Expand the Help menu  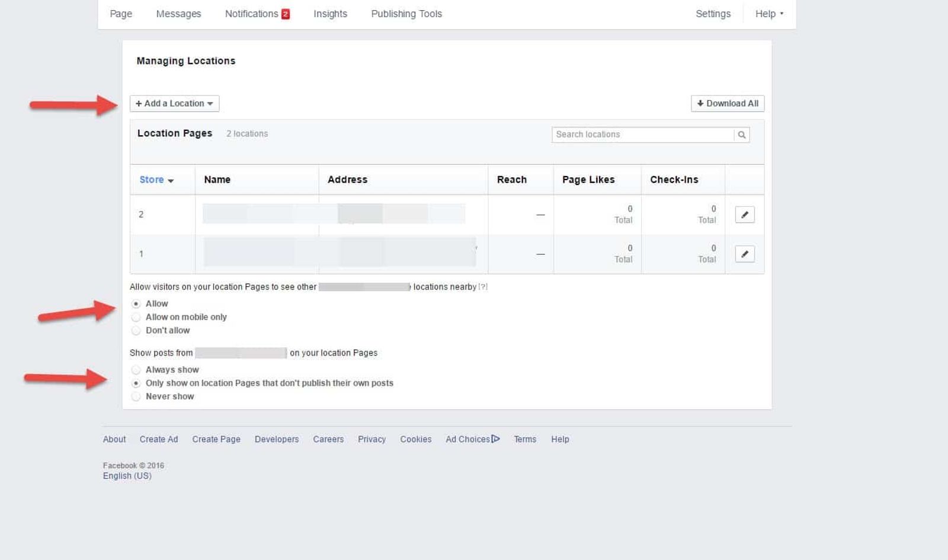[769, 14]
